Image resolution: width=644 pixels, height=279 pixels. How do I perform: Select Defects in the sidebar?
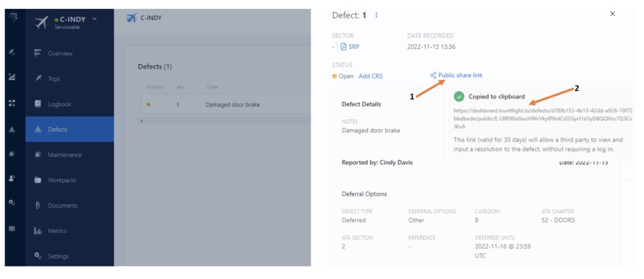coord(69,129)
